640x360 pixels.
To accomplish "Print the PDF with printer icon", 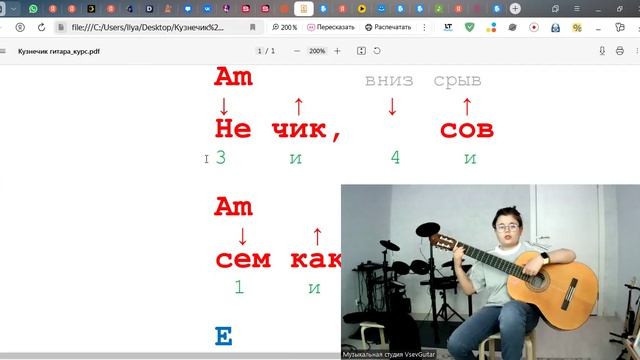I will (620, 51).
